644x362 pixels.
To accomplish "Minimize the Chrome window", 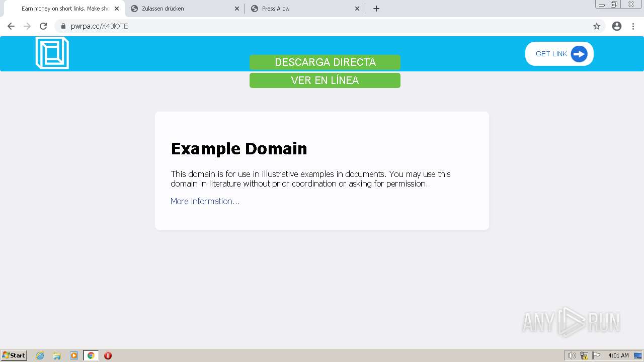I will (x=602, y=4).
